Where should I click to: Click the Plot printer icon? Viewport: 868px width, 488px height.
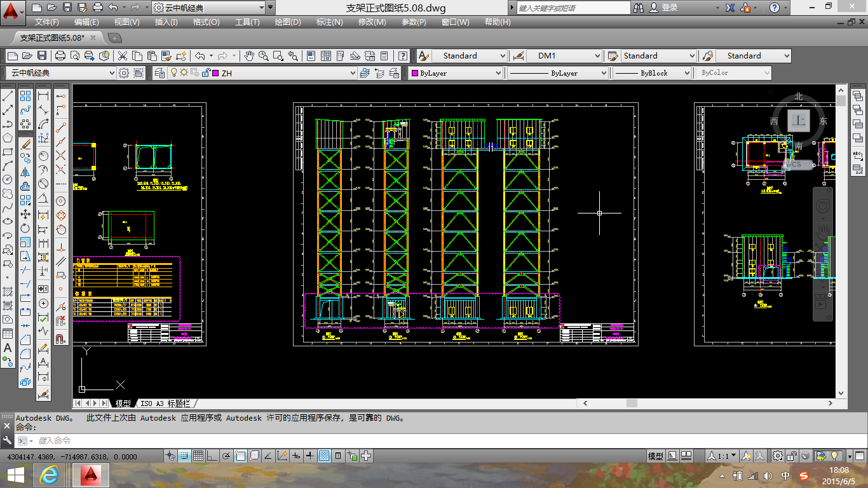point(60,56)
